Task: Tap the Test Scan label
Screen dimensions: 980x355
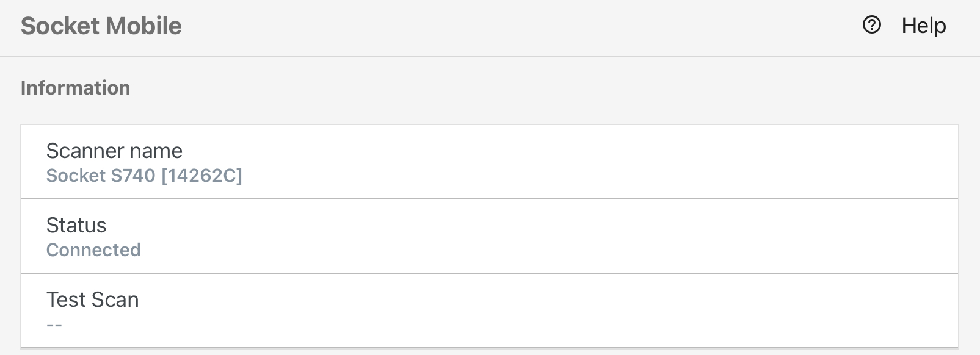Action: (92, 299)
